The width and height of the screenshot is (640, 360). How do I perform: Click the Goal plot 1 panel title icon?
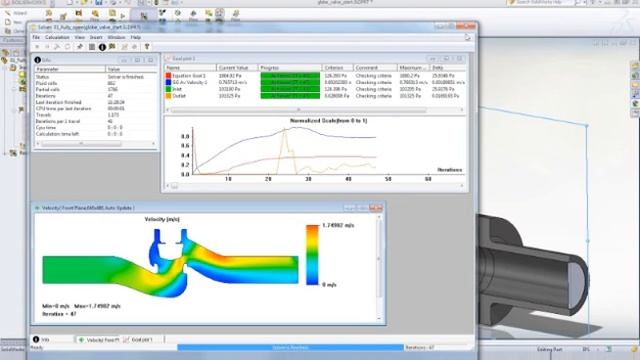pyautogui.click(x=168, y=59)
